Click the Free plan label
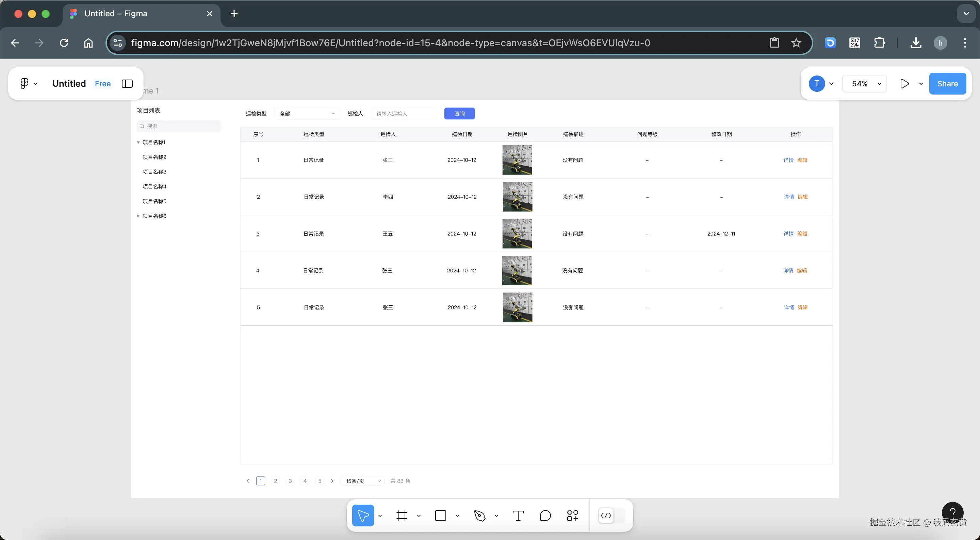The height and width of the screenshot is (540, 980). [x=103, y=84]
